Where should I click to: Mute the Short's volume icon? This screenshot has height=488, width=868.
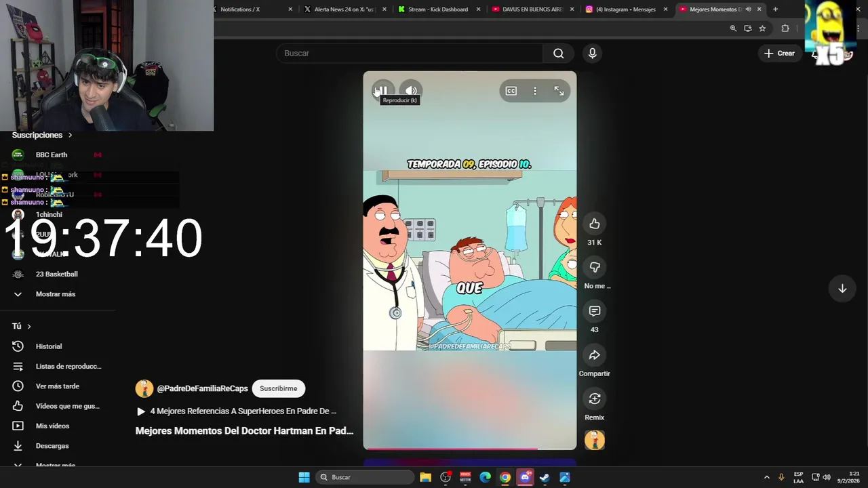click(x=411, y=90)
